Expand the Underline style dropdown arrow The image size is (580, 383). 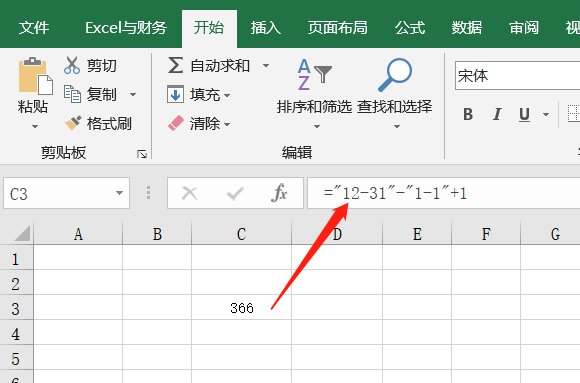[546, 115]
